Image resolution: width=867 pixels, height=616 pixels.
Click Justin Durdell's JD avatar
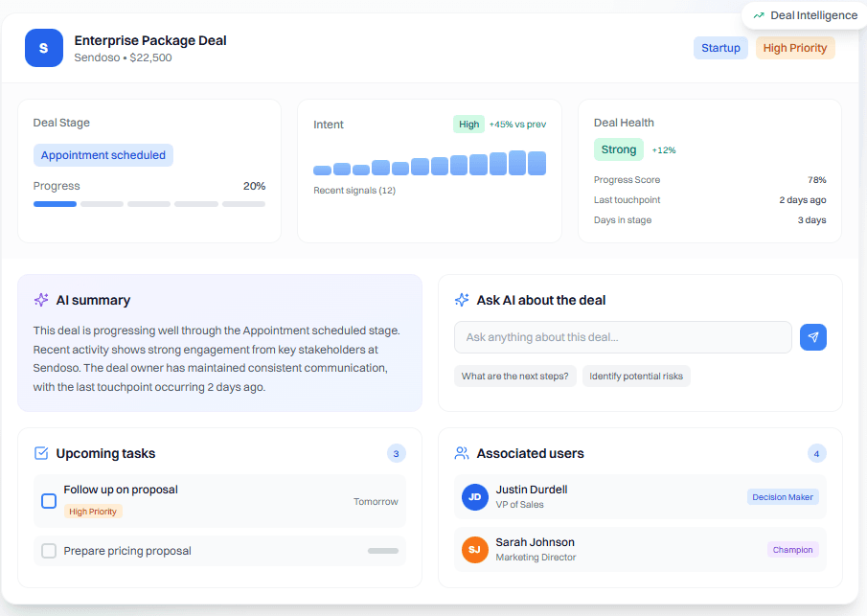474,497
